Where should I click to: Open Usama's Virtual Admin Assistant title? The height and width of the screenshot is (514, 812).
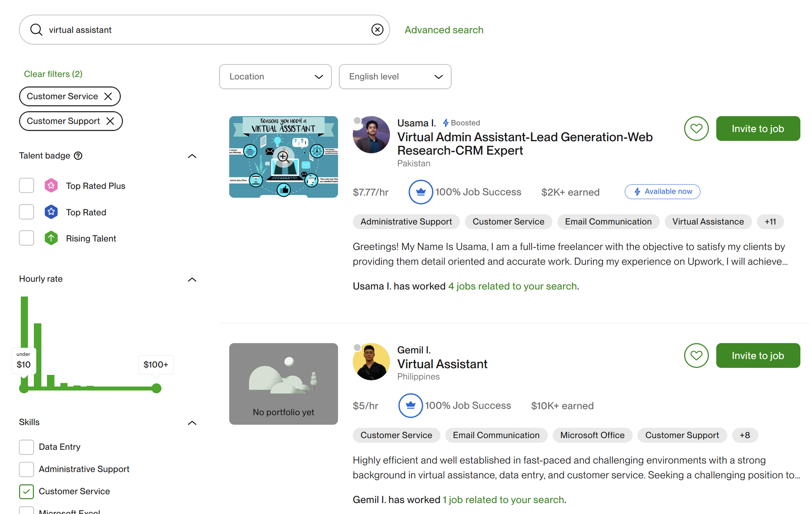[525, 144]
